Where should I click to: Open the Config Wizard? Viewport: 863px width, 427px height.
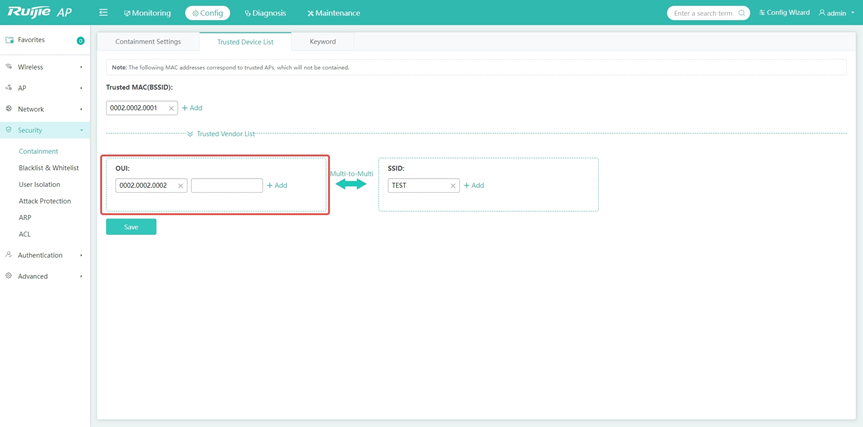tap(784, 13)
